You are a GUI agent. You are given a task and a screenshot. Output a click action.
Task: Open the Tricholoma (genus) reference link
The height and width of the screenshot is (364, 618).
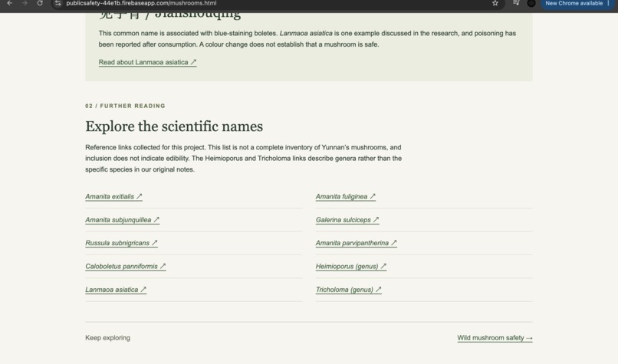coord(348,290)
